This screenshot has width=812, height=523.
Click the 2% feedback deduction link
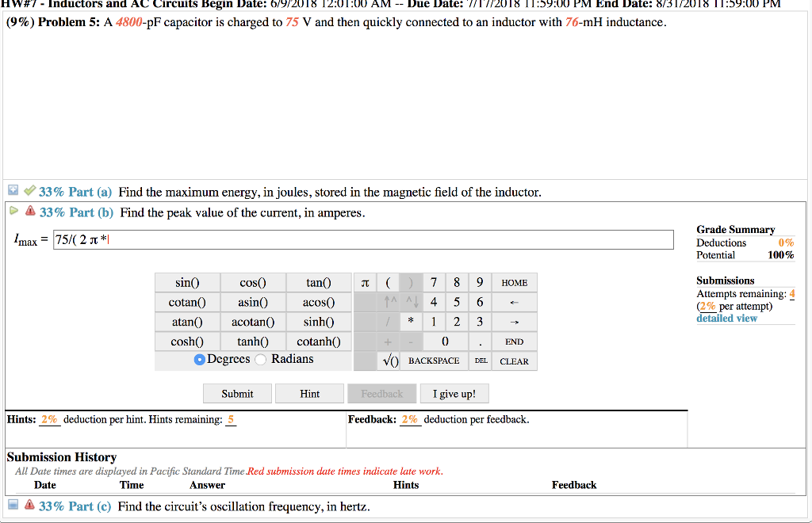coord(410,419)
